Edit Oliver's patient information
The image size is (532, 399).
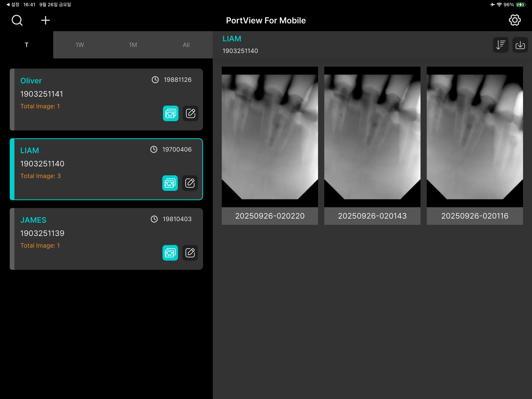[x=190, y=113]
